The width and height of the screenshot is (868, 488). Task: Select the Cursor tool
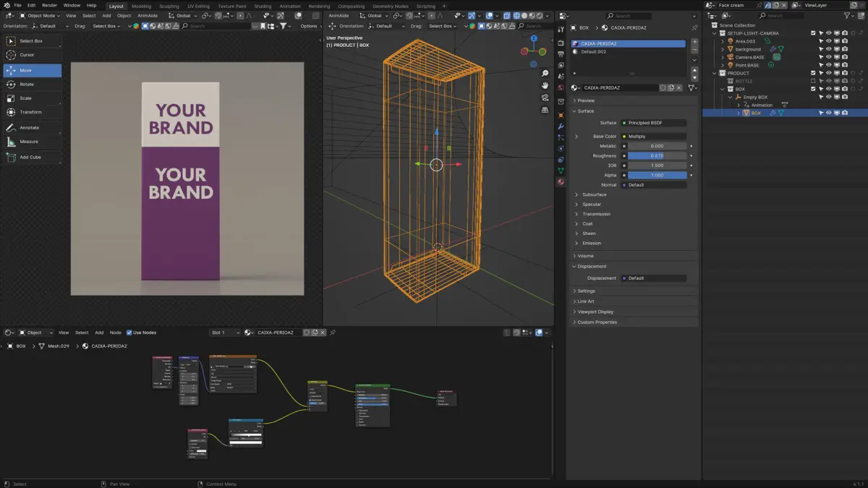(x=27, y=55)
